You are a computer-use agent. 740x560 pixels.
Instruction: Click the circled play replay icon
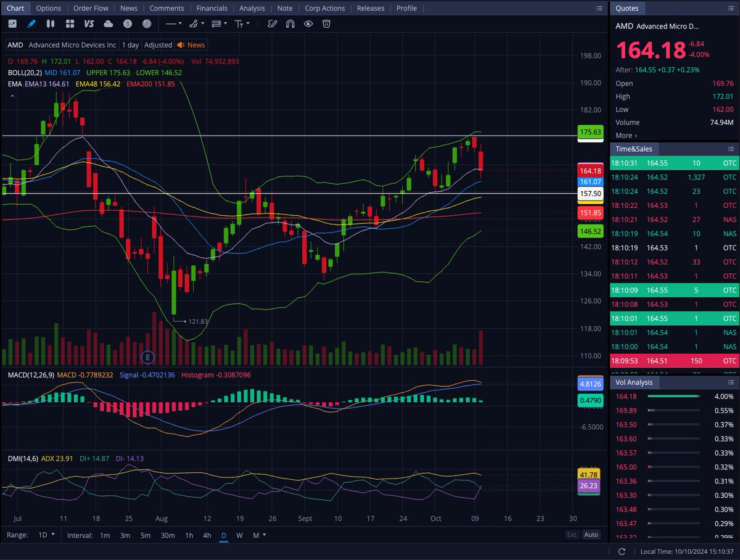pyautogui.click(x=147, y=23)
